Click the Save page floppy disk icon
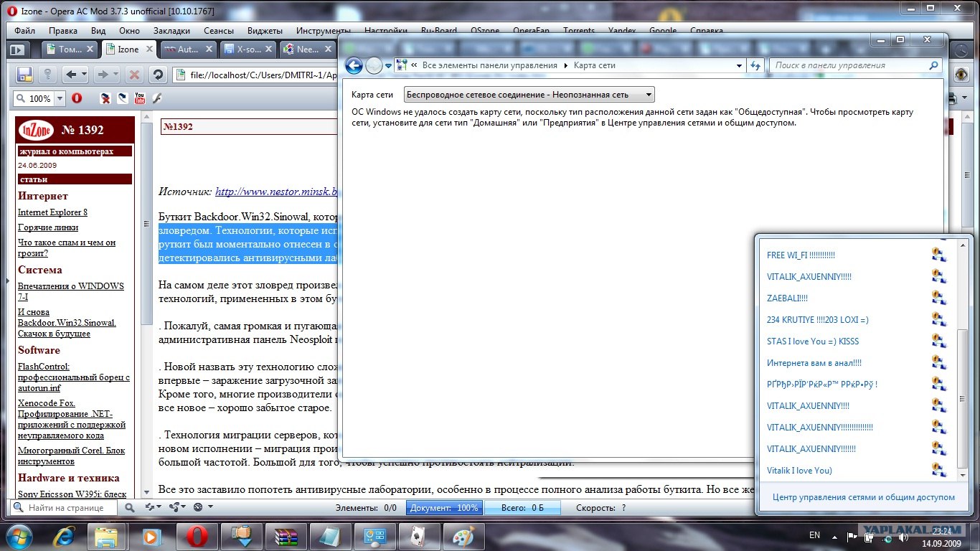Viewport: 980px width, 551px height. click(24, 75)
